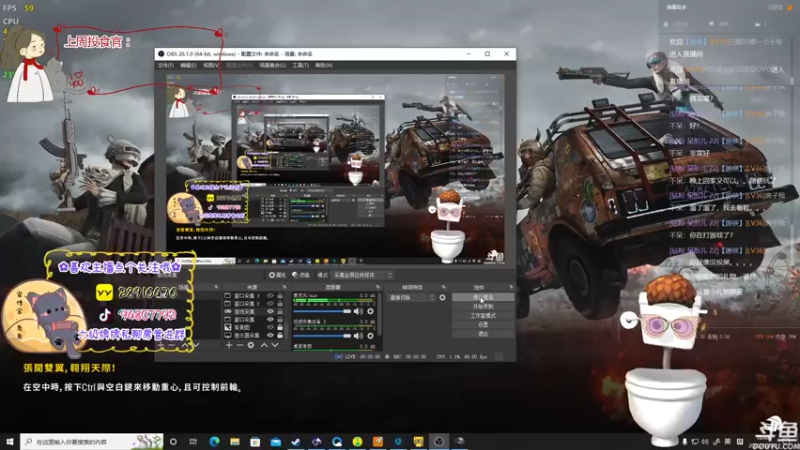Click the OBS preview canvas area
The height and width of the screenshot is (450, 800).
coord(335,169)
